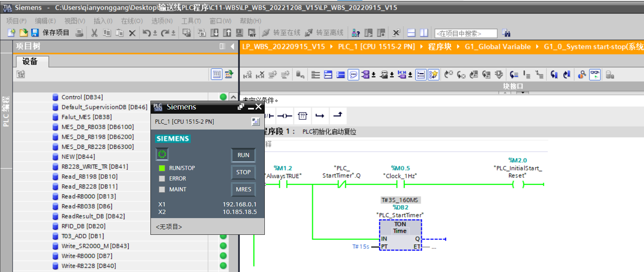Click the cut scissors icon
Screen dimensions: 644x272
click(x=94, y=33)
